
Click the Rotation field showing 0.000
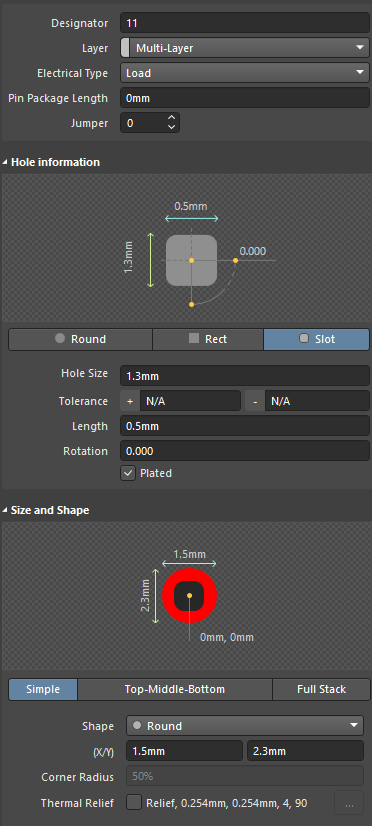(245, 451)
